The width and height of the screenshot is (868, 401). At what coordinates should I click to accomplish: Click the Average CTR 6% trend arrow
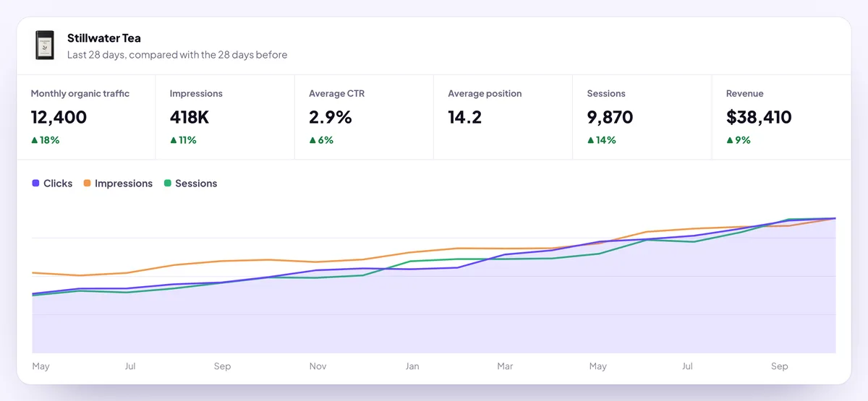(x=312, y=140)
